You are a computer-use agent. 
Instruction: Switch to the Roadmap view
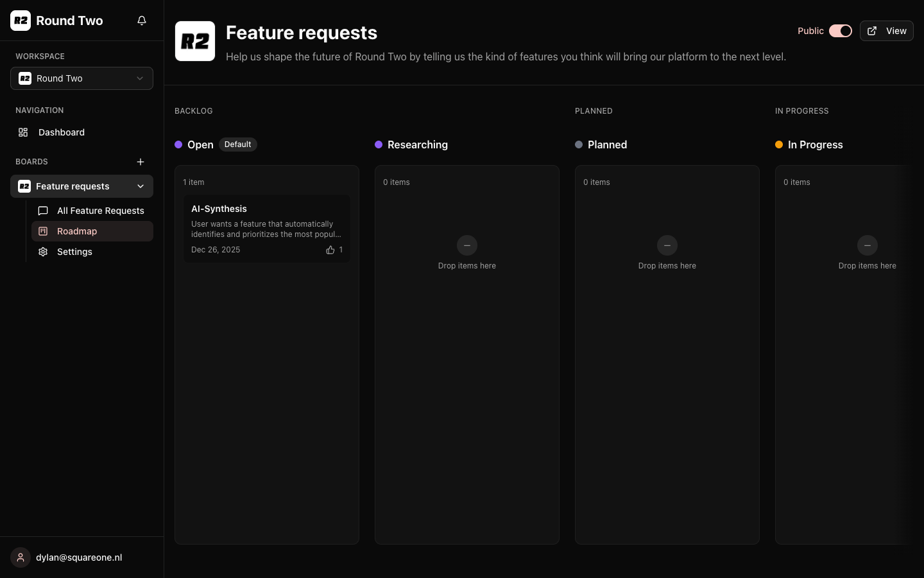77,231
